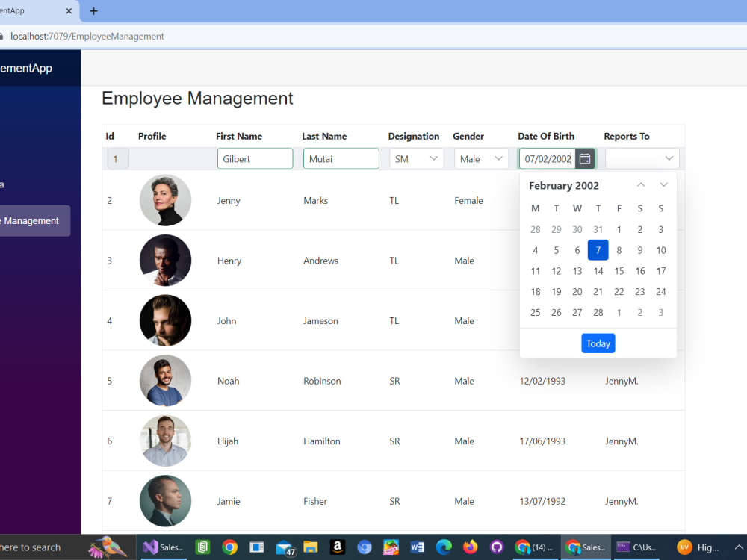Click the Today button in the date picker
The image size is (747, 560).
pyautogui.click(x=598, y=343)
